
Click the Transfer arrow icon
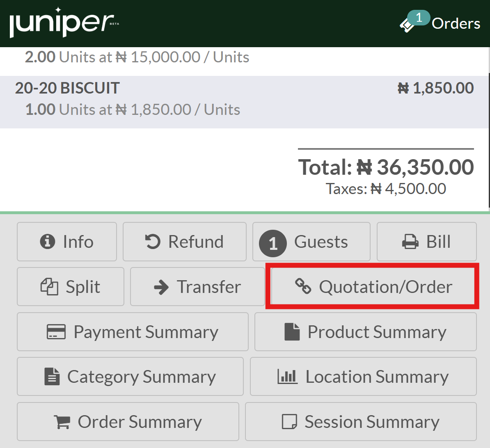161,287
